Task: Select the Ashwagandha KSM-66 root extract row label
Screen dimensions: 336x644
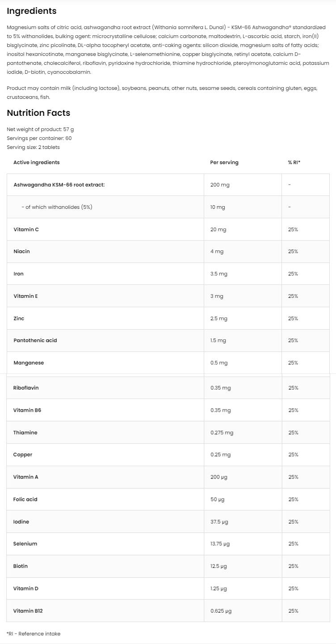Action: tap(59, 185)
